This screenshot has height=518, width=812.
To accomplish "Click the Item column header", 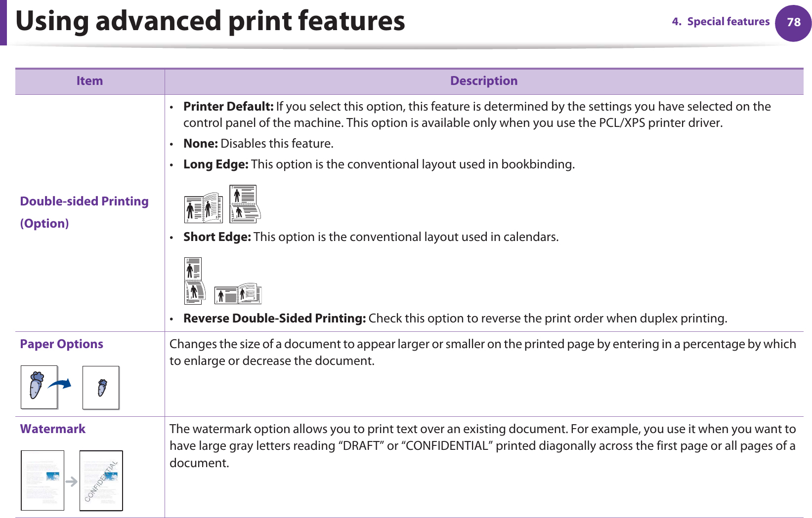I will click(89, 81).
